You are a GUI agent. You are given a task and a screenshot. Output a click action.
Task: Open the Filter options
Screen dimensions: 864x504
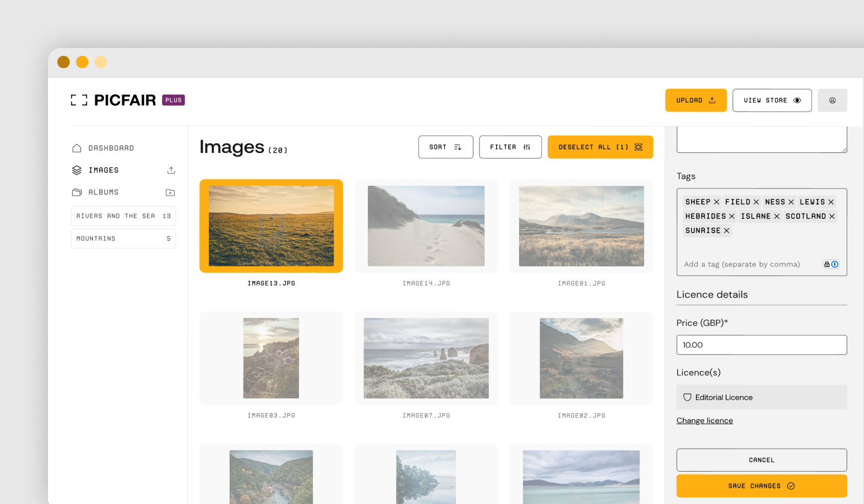tap(511, 147)
